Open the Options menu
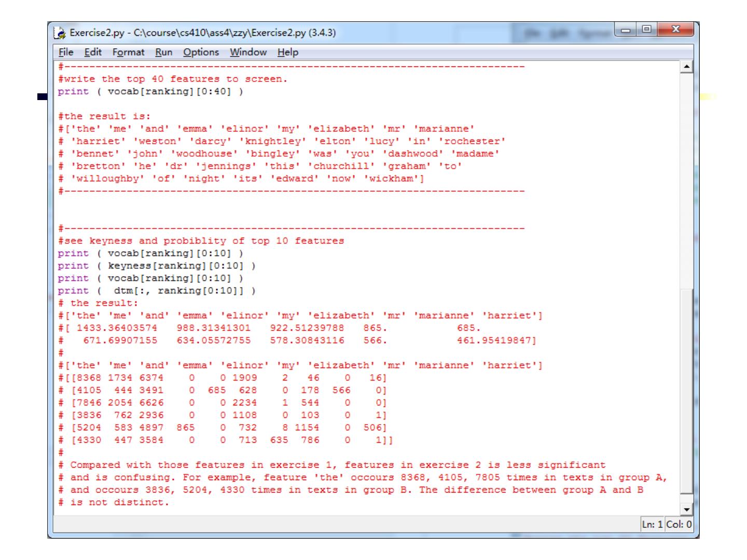Viewport: 747px width, 560px height. (201, 52)
